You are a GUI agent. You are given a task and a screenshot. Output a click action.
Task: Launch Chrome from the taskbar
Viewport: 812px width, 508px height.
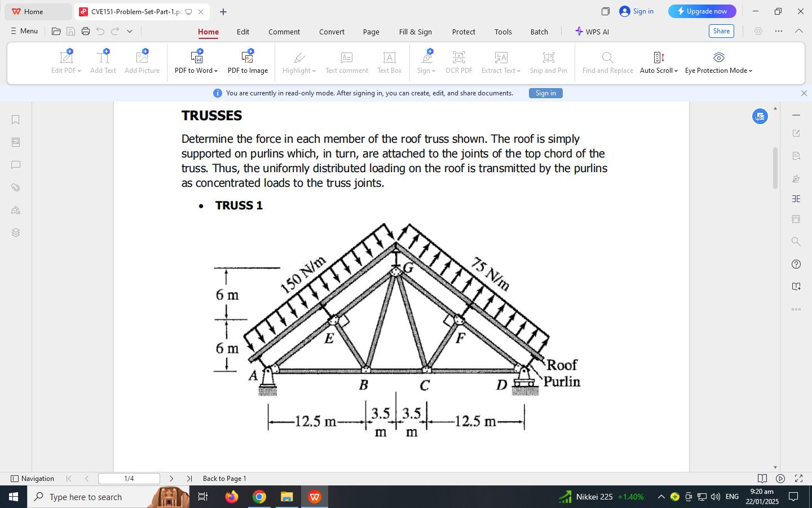click(x=259, y=497)
